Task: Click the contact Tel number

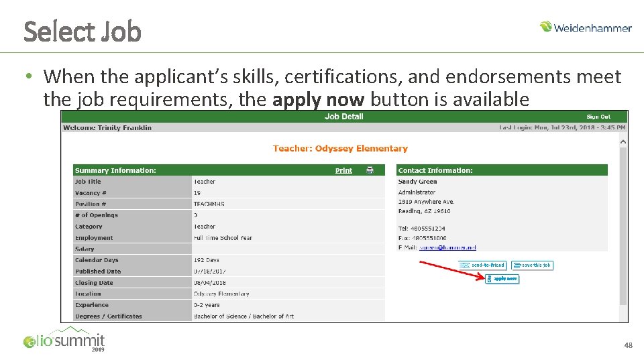Action: tap(421, 229)
